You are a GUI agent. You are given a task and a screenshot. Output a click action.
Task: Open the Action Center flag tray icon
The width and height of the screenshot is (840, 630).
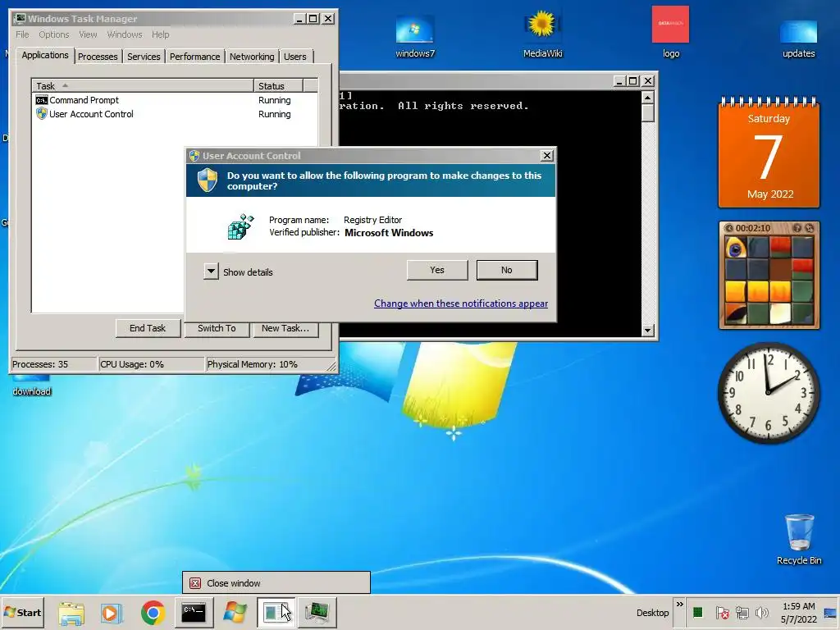722,612
